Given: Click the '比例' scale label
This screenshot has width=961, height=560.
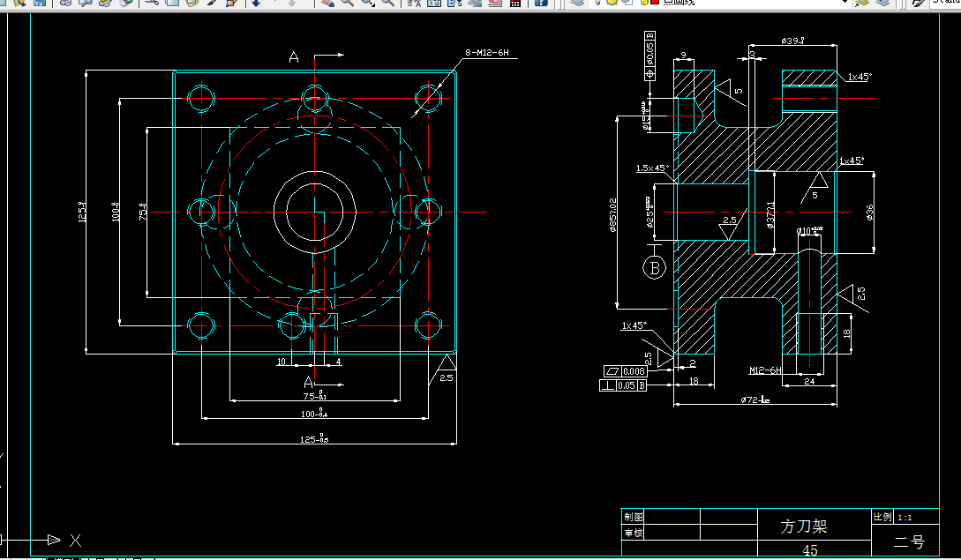Looking at the screenshot, I should click(882, 517).
